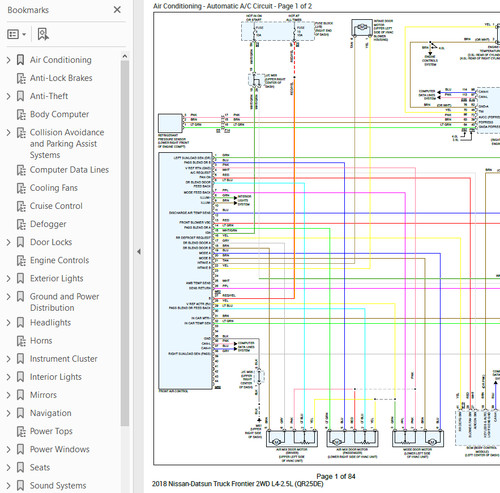Click bookmarks scrollbar up arrow
Viewport: 500px width, 493px height.
[125, 56]
